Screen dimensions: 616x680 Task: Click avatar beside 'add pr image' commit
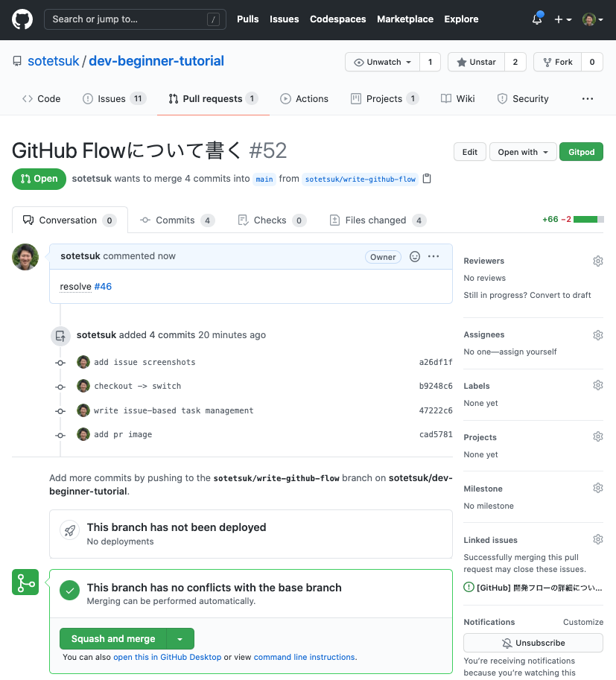(x=83, y=434)
